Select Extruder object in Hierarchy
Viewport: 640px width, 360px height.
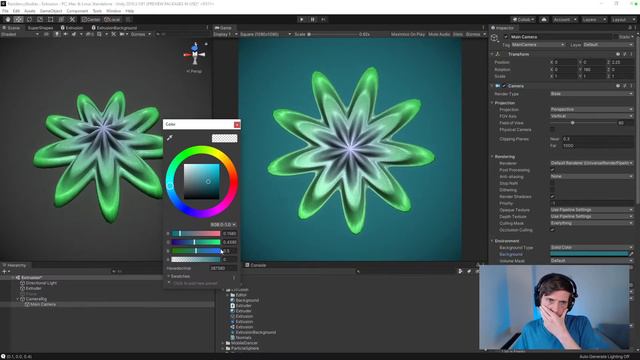click(x=33, y=288)
